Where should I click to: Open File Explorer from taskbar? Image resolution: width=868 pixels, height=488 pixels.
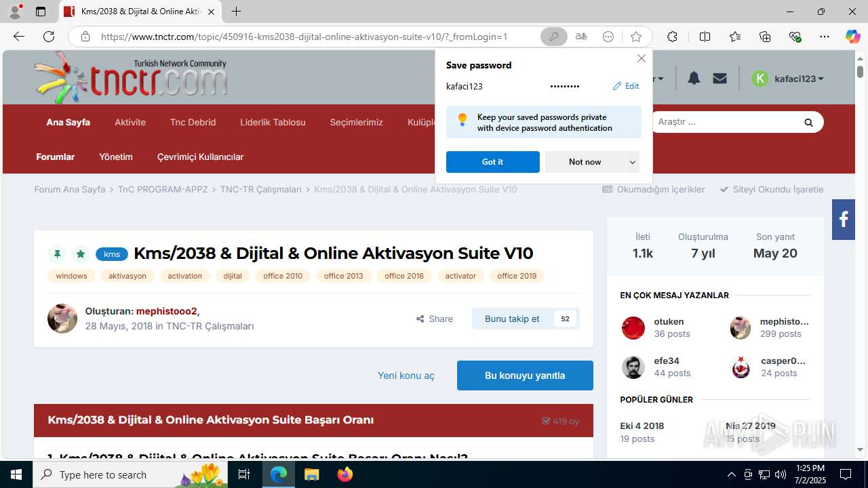pos(311,474)
